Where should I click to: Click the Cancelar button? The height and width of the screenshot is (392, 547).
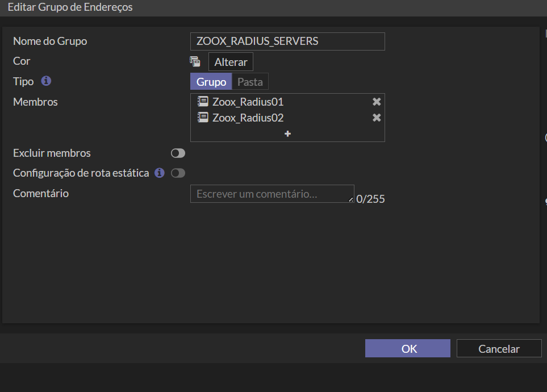[x=499, y=348]
